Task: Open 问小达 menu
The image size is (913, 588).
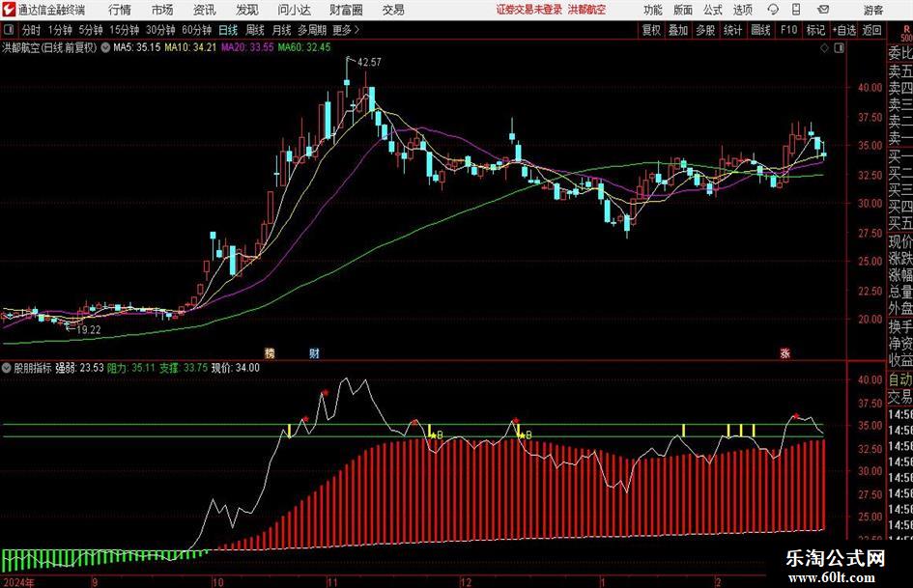Action: [x=294, y=10]
